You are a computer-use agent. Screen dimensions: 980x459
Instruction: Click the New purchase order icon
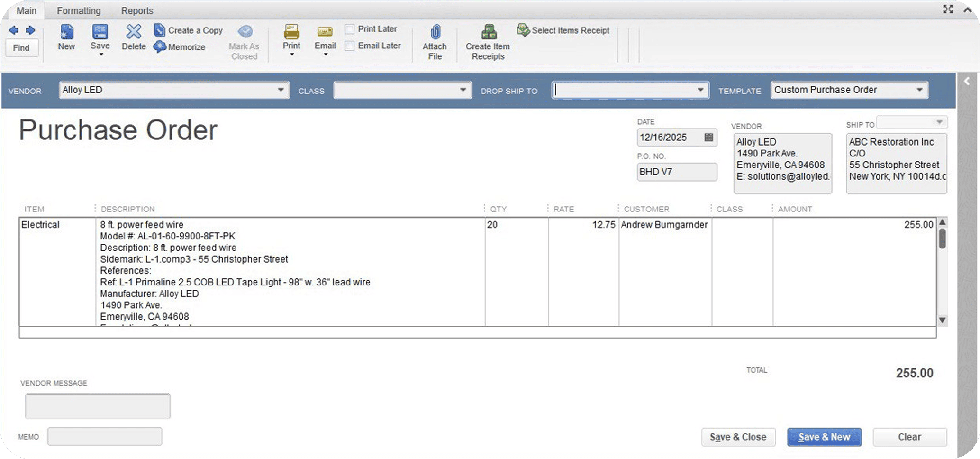(x=66, y=33)
